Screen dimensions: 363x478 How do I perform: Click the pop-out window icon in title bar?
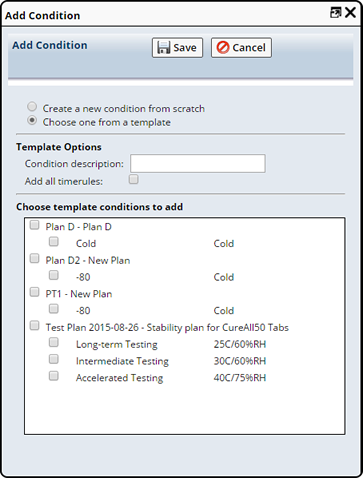[335, 13]
